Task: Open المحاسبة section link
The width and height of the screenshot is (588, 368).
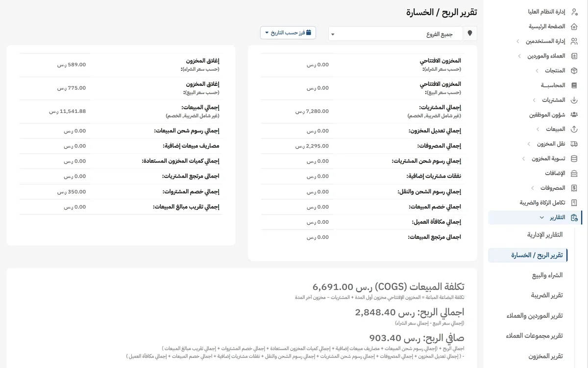Action: pos(553,85)
